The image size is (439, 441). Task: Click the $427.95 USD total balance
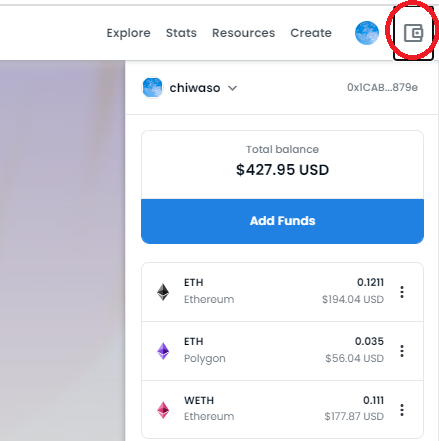click(282, 170)
